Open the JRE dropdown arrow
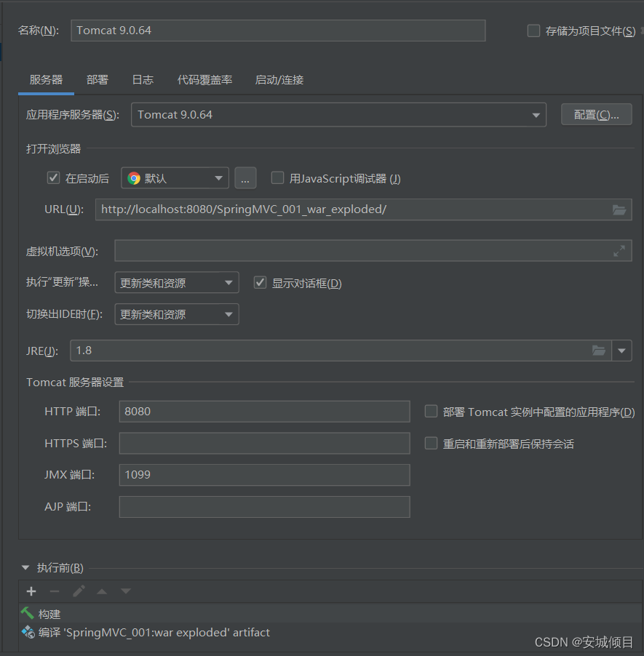Screen dimensions: 644x656 pos(622,351)
